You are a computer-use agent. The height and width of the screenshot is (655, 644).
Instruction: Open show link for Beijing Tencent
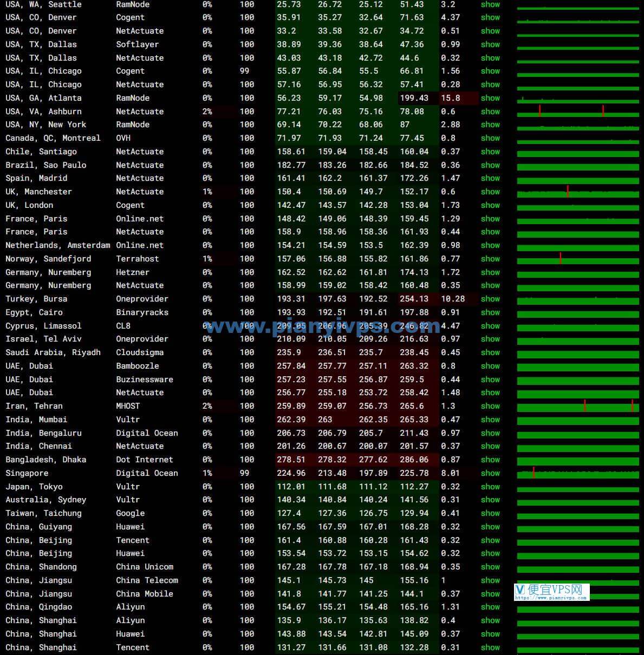click(490, 540)
